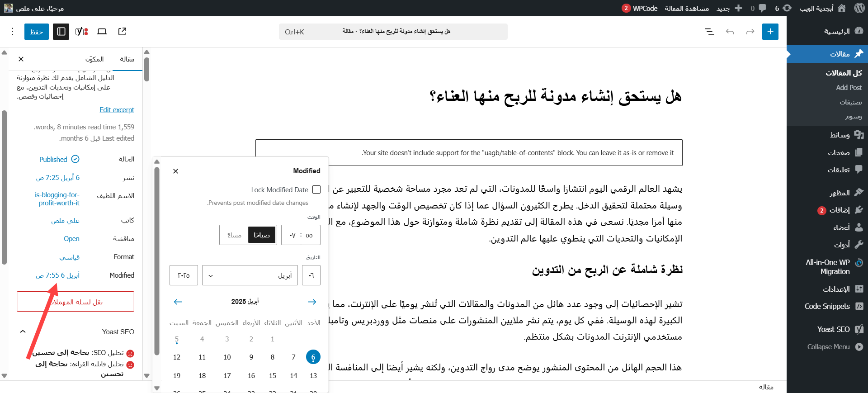Open the month dropdown showing أبريل
Viewport: 868px width, 393px height.
250,275
